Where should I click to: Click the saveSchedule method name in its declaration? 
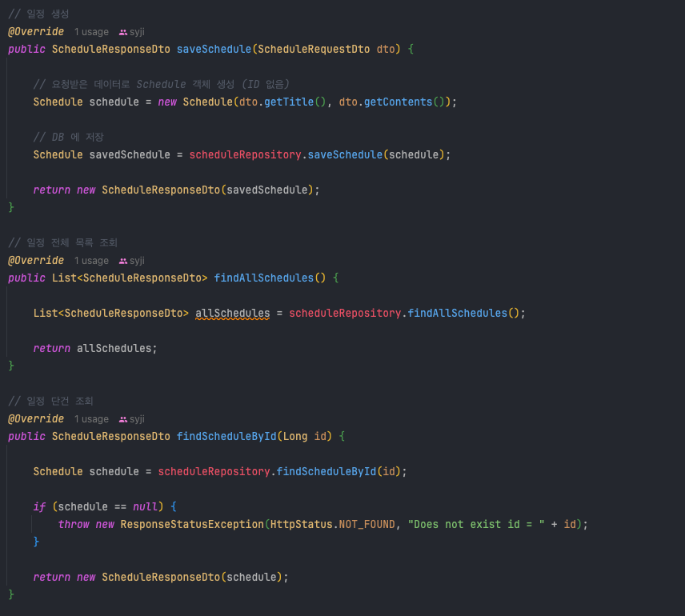pos(214,49)
